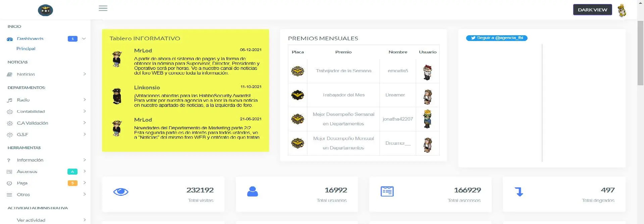
Task: Follow @agencia_fbi on Twitter
Action: click(x=497, y=38)
